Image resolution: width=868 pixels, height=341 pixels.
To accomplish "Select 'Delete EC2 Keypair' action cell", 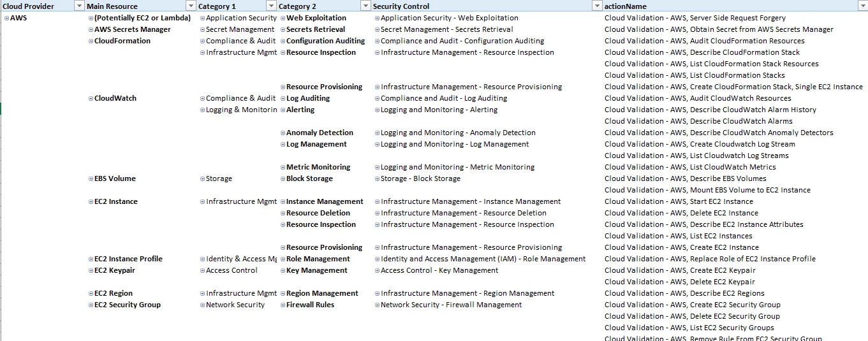I will click(x=680, y=282).
